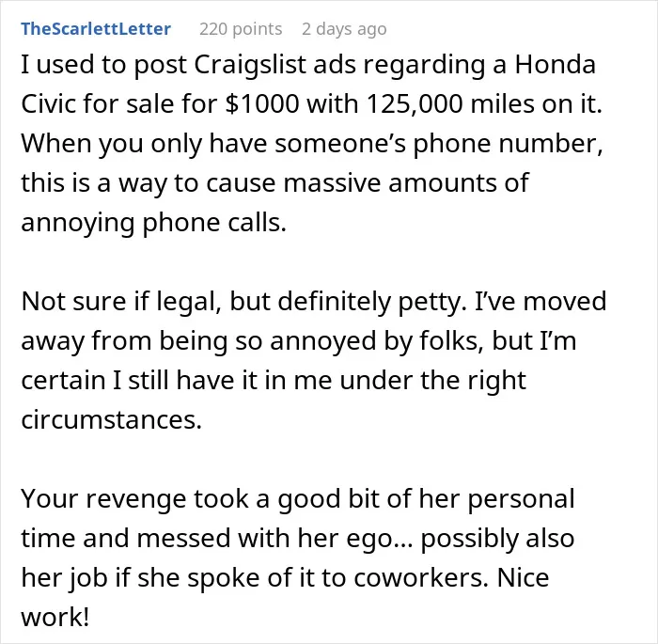Viewport: 658px width, 644px height.
Task: Click the line starting When you only have
Action: pos(312,144)
